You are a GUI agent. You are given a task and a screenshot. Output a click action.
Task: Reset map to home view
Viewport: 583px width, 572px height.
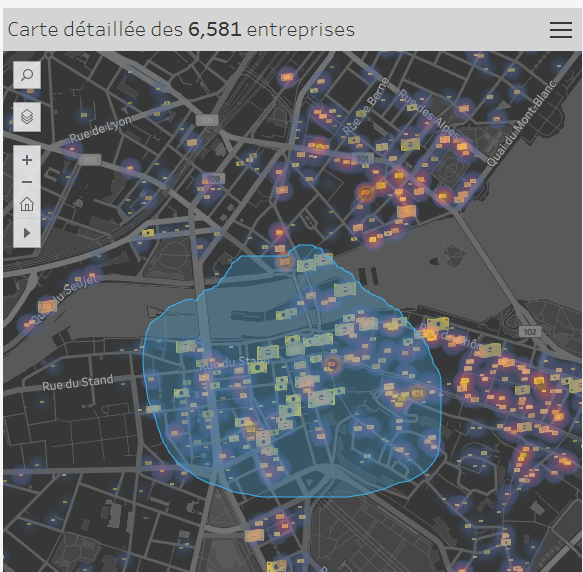(x=27, y=204)
